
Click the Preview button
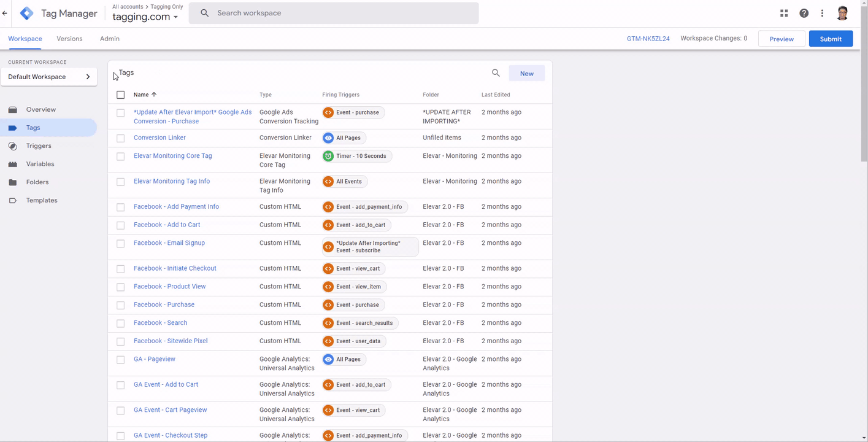click(782, 39)
